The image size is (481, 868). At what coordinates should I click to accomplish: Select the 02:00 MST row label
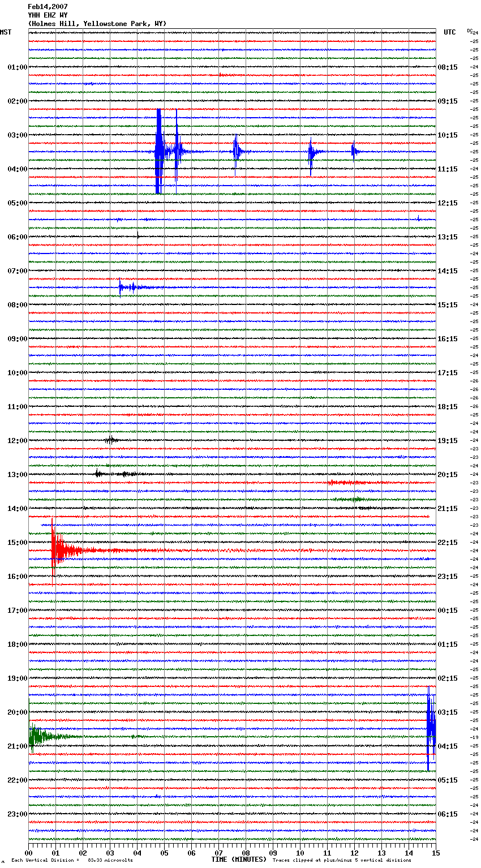(18, 101)
